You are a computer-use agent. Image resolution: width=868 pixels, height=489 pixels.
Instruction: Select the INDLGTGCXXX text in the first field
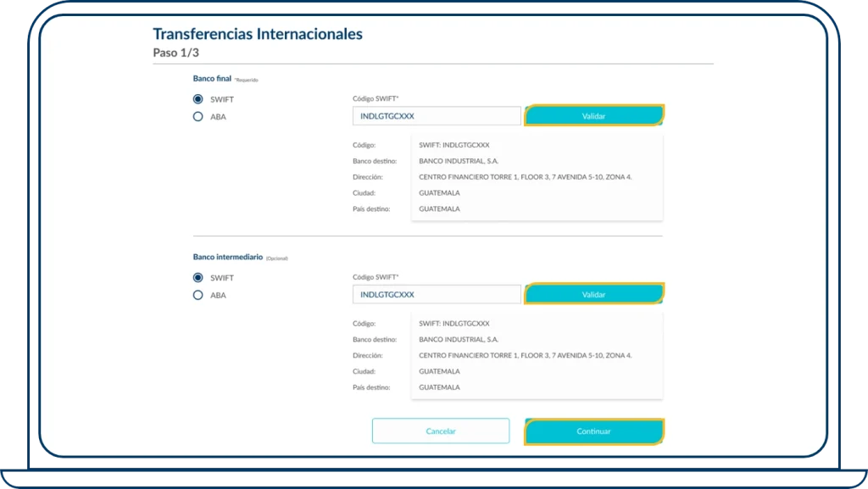(x=392, y=115)
